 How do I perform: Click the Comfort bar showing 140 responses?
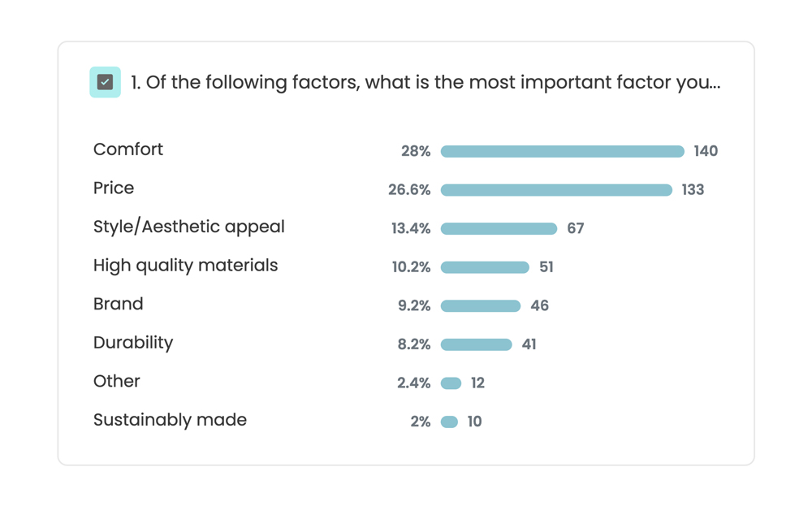562,151
